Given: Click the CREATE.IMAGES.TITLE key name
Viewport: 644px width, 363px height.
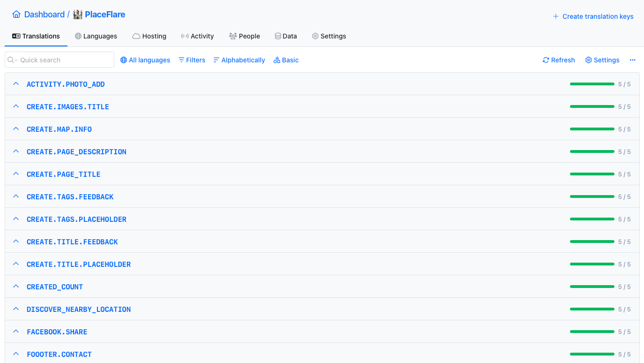Looking at the screenshot, I should pos(68,107).
